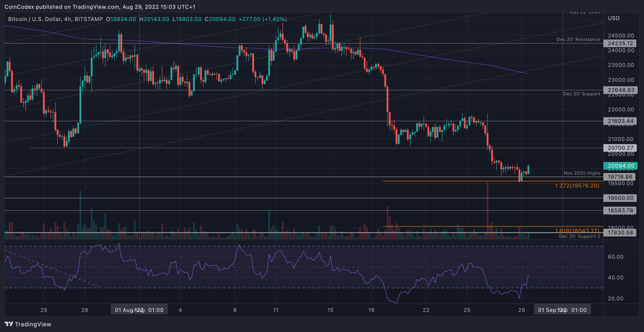The width and height of the screenshot is (644, 332).
Task: Click the 17830.58 price level on the scale
Action: click(x=620, y=232)
